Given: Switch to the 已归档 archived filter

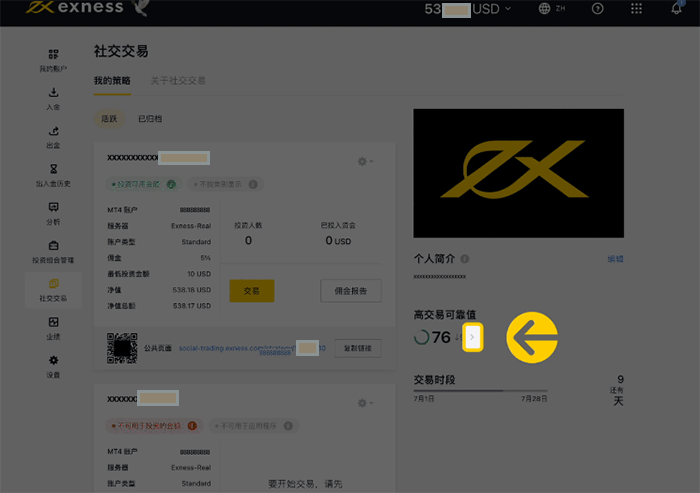Looking at the screenshot, I should pos(150,119).
